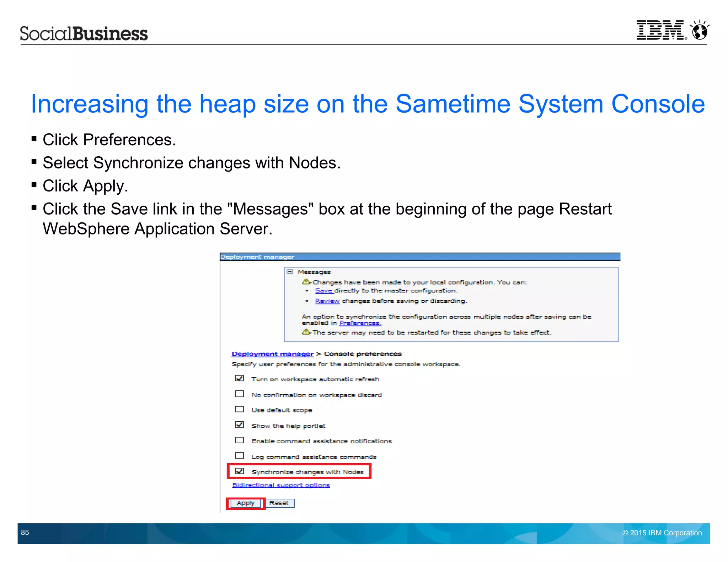Enable No confirmation on workspace discard

pyautogui.click(x=240, y=394)
